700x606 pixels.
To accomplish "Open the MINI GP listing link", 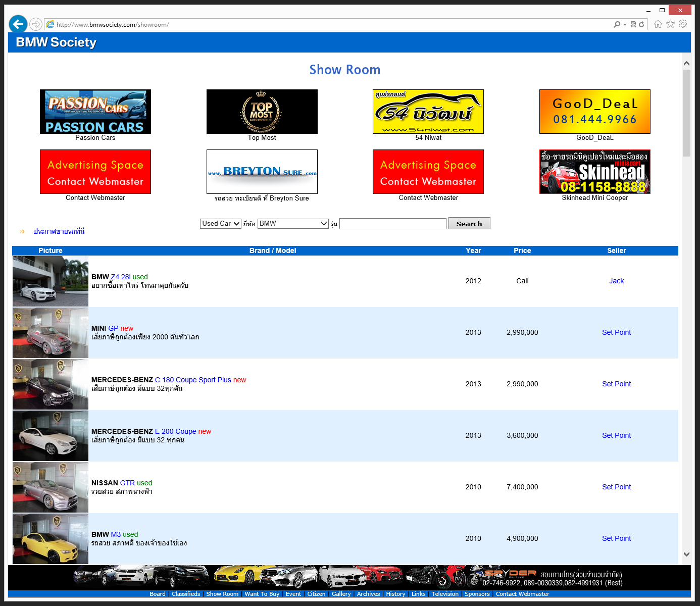I will point(113,328).
